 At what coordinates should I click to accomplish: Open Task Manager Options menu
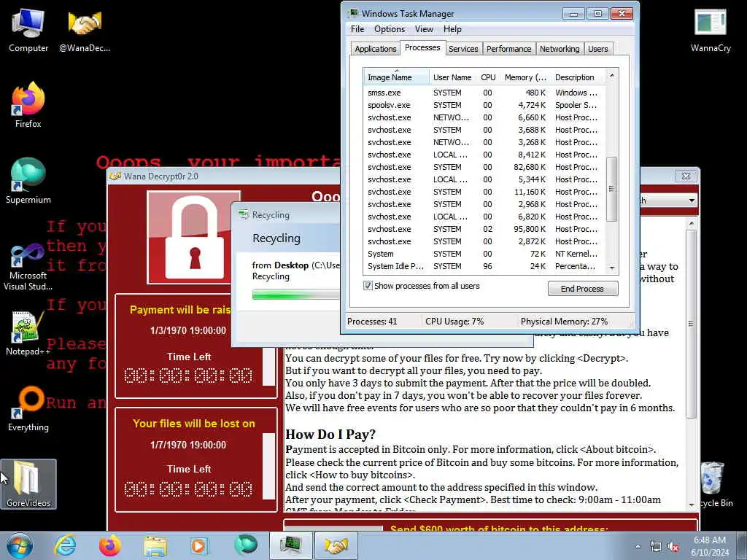tap(390, 29)
